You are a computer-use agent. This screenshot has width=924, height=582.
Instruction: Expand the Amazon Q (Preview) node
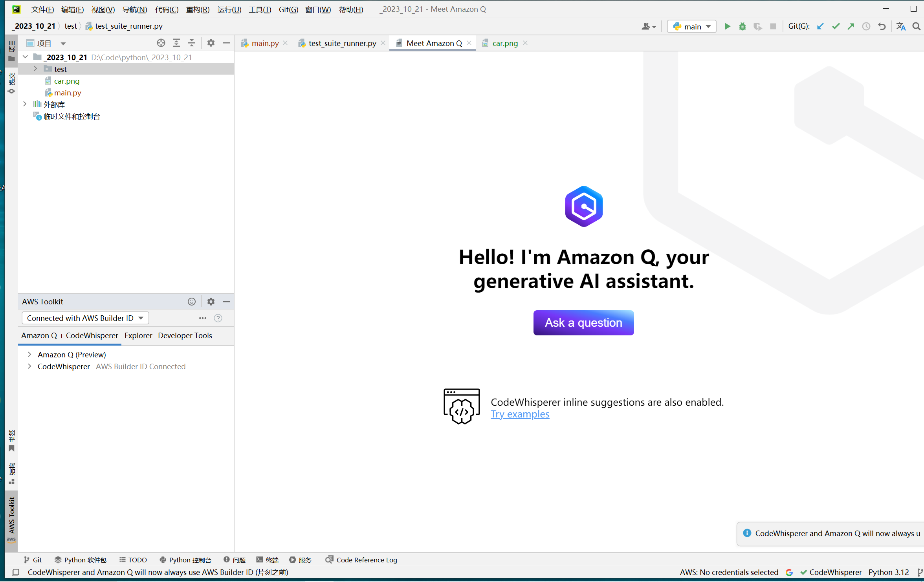click(x=29, y=355)
